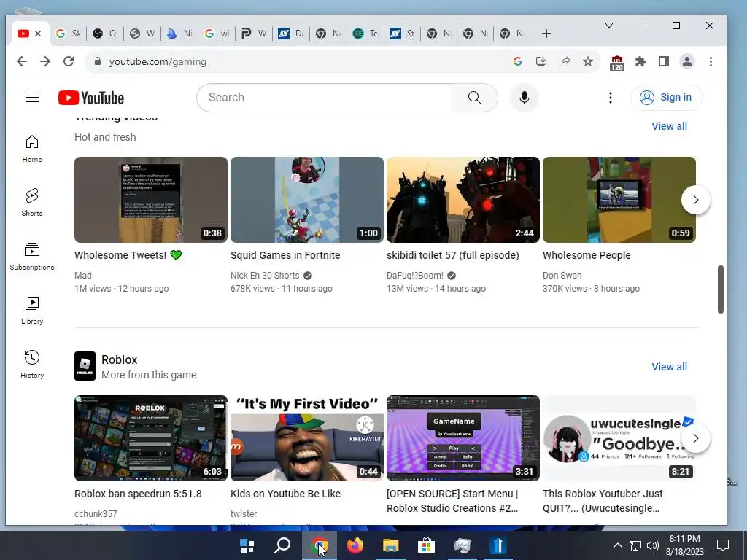Open the Nick Eh 30 Shorts channel
The height and width of the screenshot is (560, 747).
tap(265, 275)
